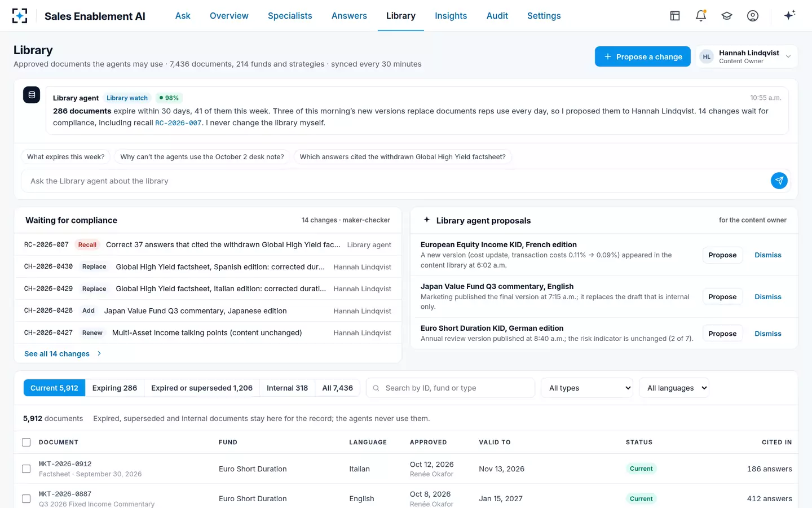Click the sparkle AI assistant icon

789,15
